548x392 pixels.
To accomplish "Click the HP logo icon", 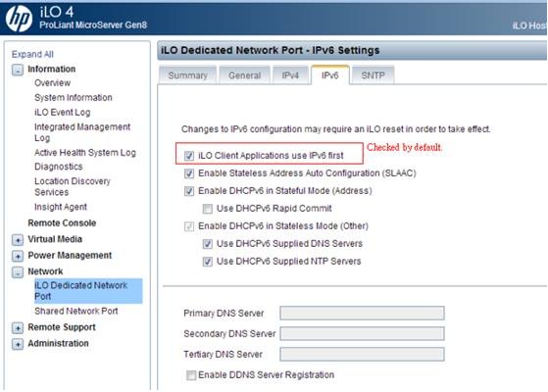I will [x=20, y=19].
